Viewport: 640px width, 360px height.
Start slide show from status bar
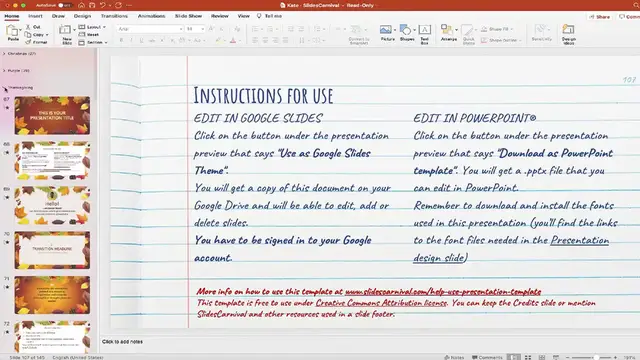(556, 357)
